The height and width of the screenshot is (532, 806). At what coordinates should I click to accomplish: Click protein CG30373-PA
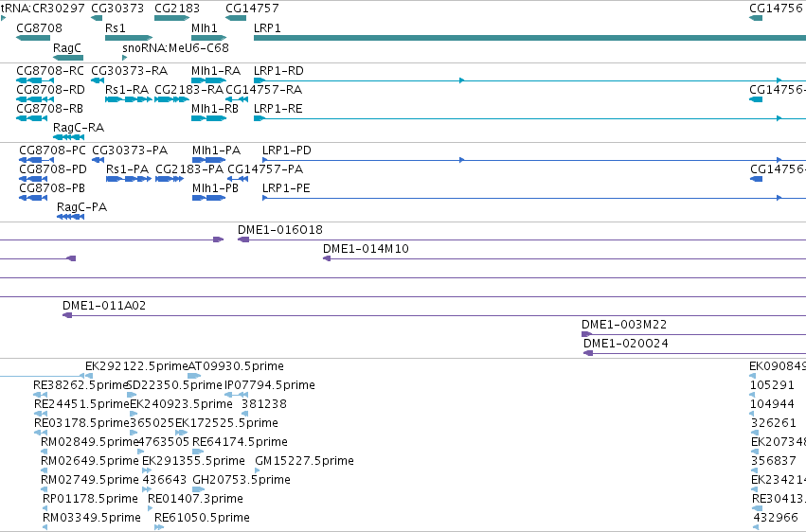tap(130, 151)
